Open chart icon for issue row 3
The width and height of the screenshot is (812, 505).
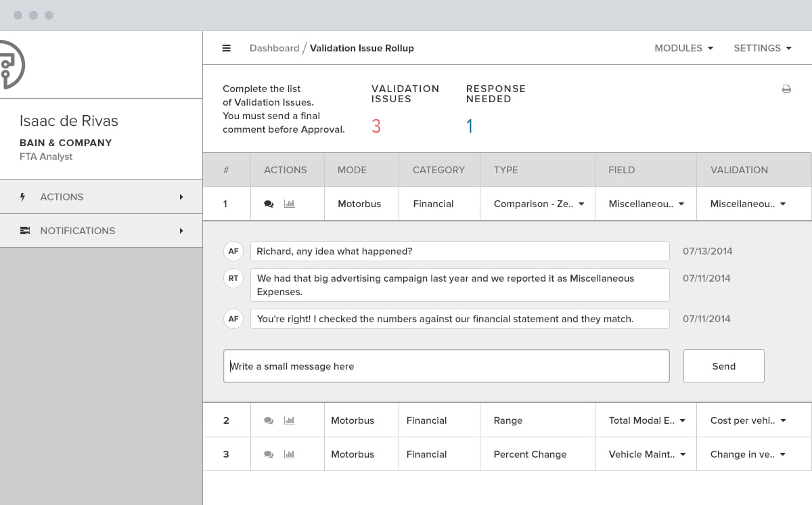click(x=290, y=454)
